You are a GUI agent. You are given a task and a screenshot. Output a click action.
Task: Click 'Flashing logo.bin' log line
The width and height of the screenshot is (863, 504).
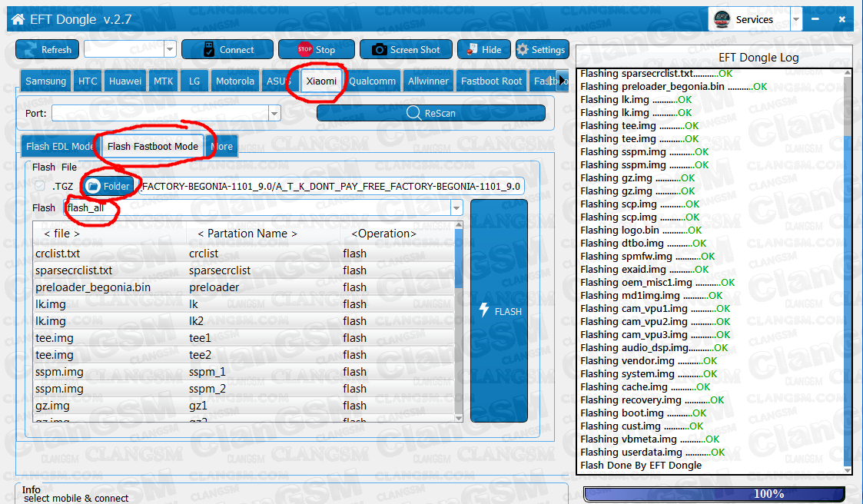click(641, 230)
